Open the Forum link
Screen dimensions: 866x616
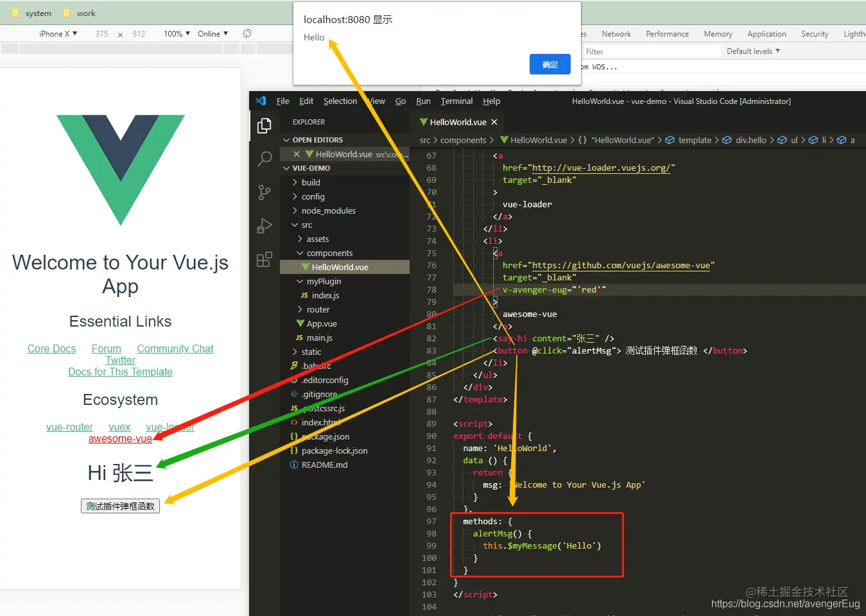(x=106, y=348)
